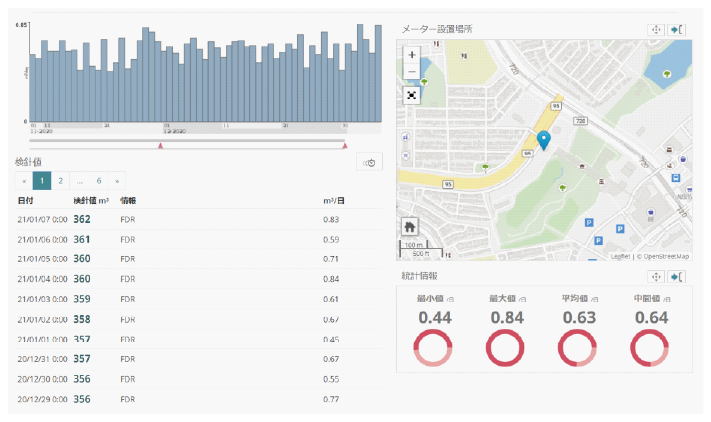
Task: Click the left range marker under the chart
Action: pos(160,146)
